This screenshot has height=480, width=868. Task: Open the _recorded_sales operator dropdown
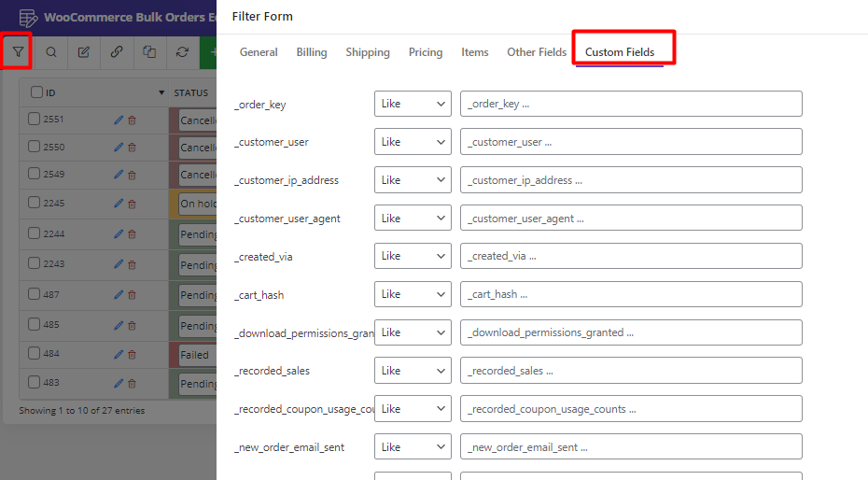pyautogui.click(x=413, y=371)
